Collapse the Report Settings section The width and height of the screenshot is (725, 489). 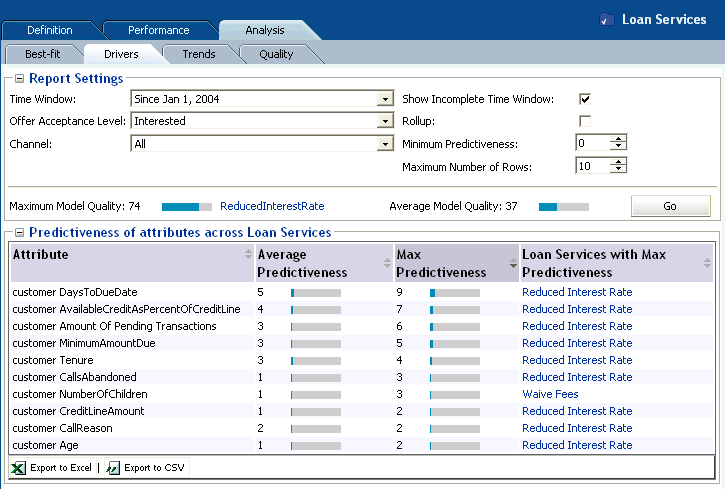click(x=19, y=79)
